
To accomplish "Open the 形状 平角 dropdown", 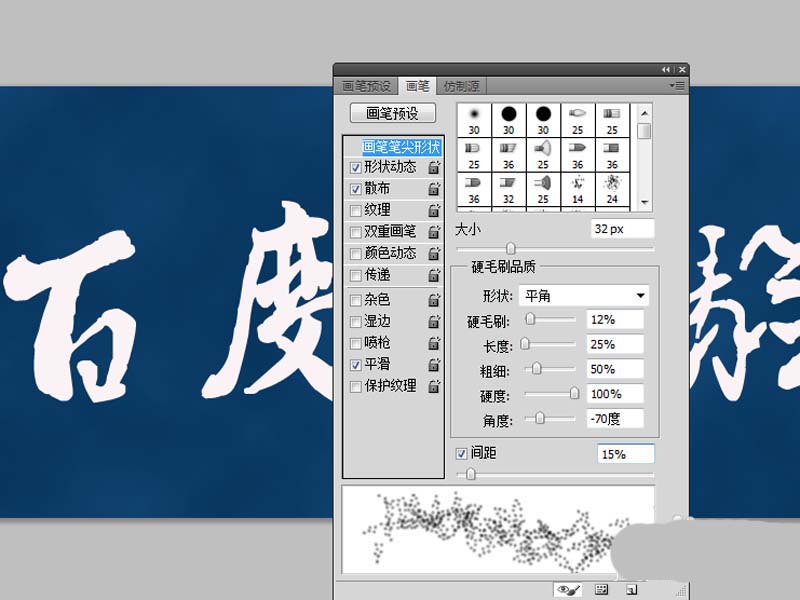I will pyautogui.click(x=584, y=295).
